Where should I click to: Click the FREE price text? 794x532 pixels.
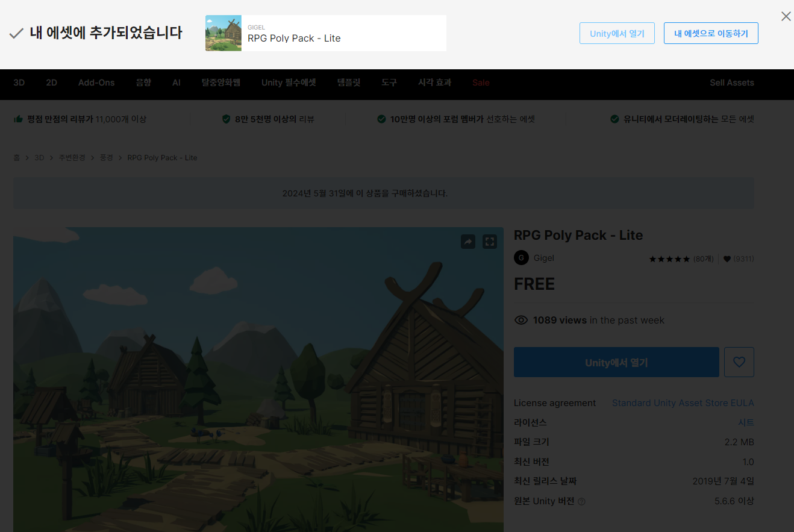click(534, 284)
